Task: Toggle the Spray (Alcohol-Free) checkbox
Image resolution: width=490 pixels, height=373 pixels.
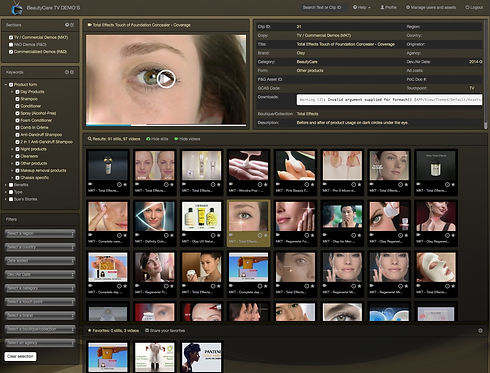Action: coord(17,113)
